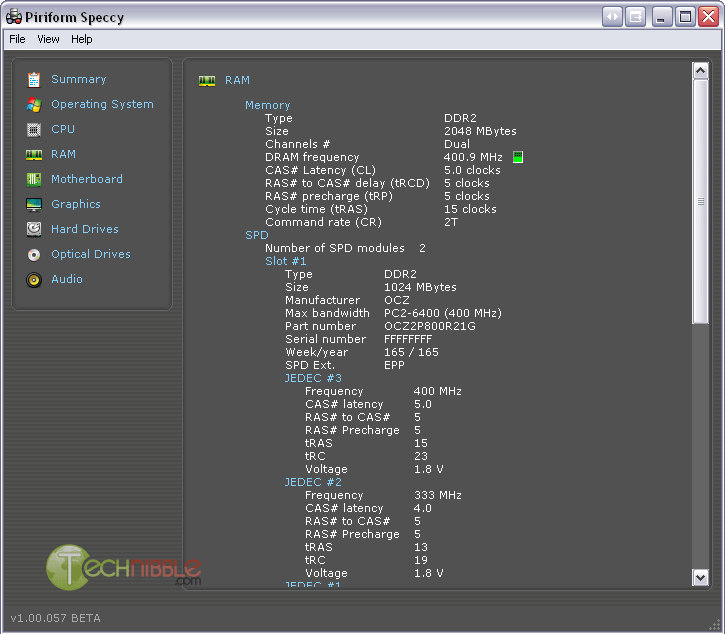Click the RAM header icon in main panel
The height and width of the screenshot is (634, 725).
[x=207, y=81]
